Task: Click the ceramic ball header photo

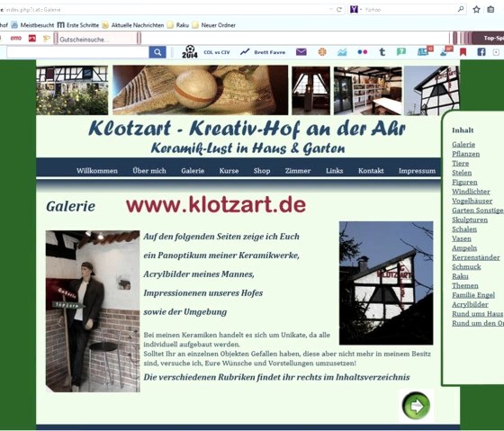Action: click(x=200, y=90)
